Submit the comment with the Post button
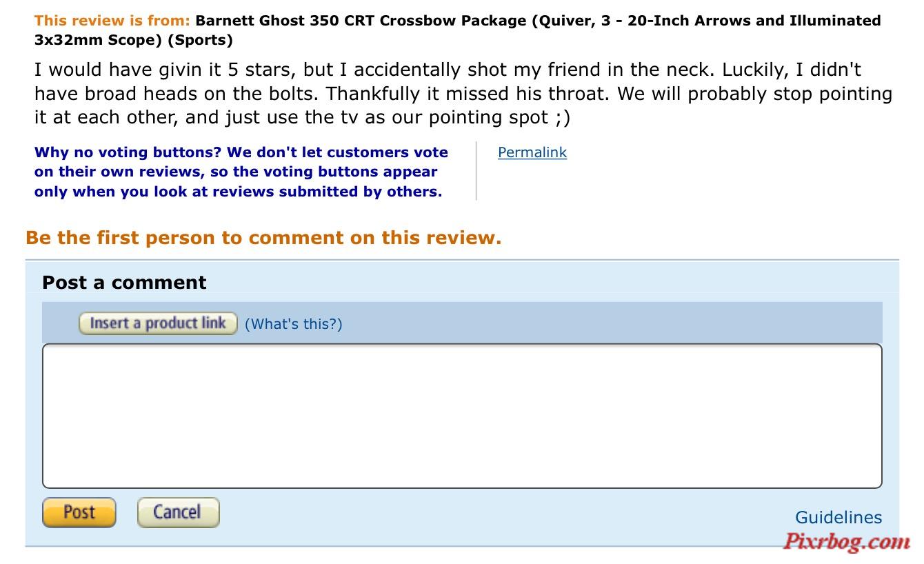Viewport: 924px width, 564px height. [79, 512]
